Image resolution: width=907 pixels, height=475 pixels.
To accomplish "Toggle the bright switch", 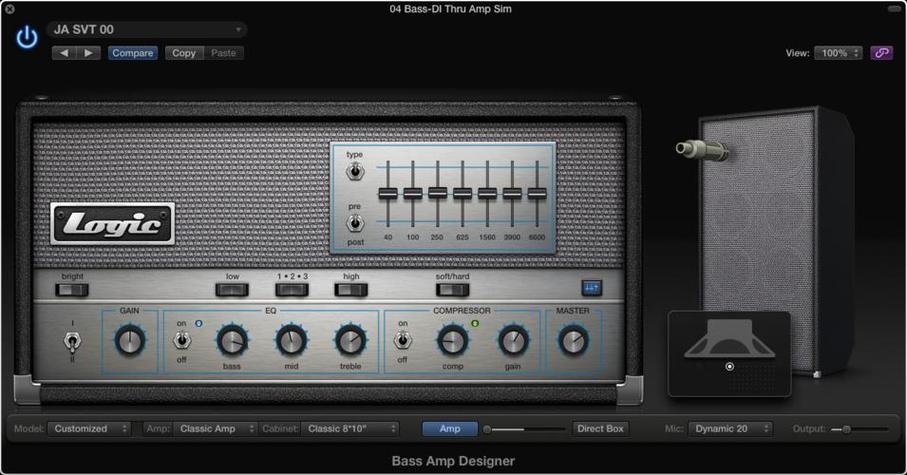I will tap(72, 289).
